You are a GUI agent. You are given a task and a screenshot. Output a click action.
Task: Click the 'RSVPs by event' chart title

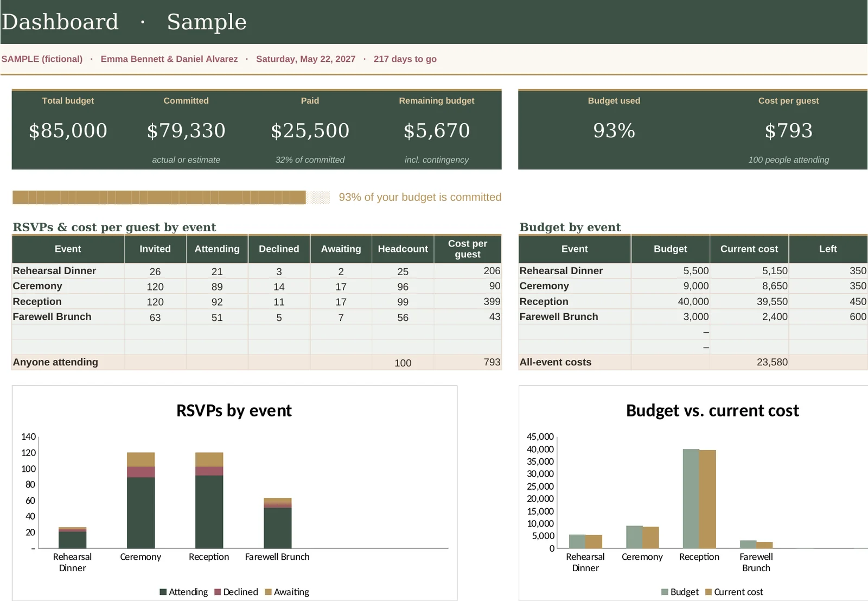click(234, 410)
